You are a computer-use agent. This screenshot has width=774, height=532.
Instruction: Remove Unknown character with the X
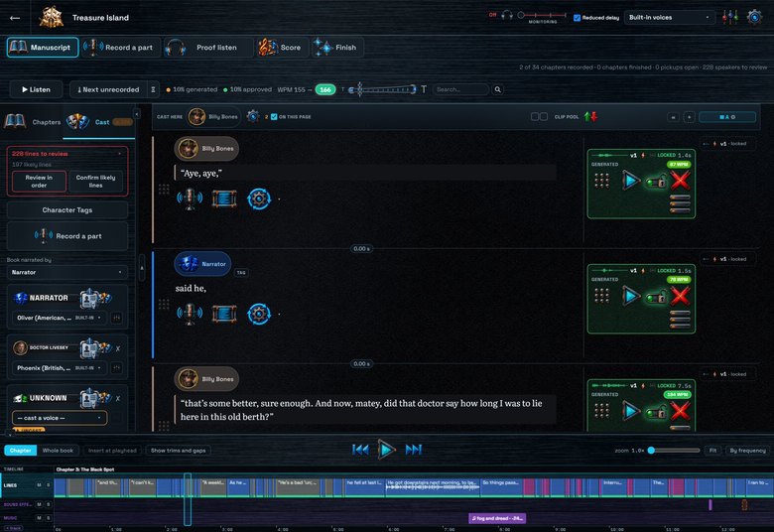(117, 398)
